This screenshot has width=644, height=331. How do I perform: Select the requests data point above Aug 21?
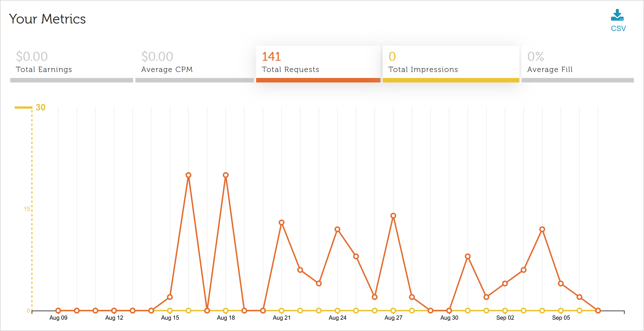[282, 223]
